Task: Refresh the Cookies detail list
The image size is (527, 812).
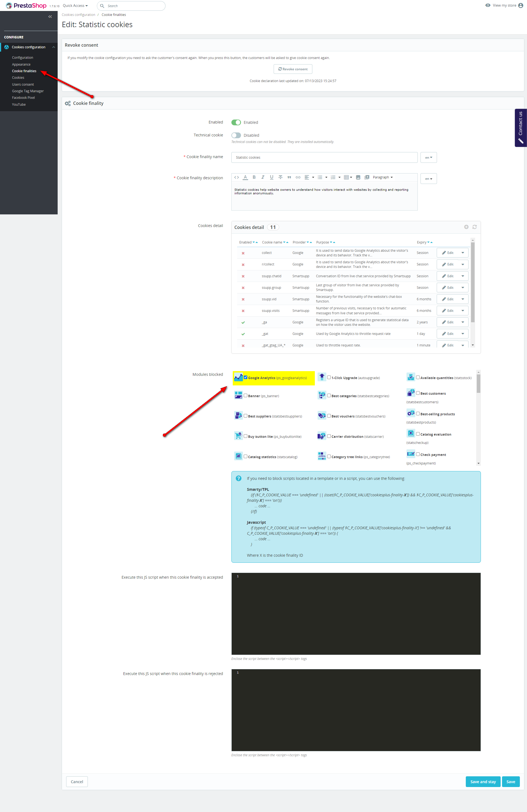Action: pos(475,227)
